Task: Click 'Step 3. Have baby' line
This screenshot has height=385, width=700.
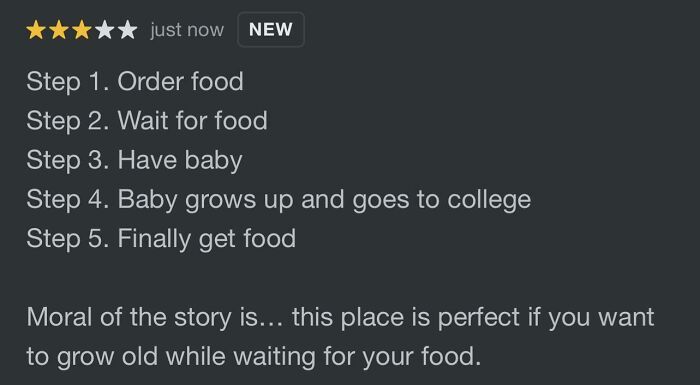Action: click(134, 160)
